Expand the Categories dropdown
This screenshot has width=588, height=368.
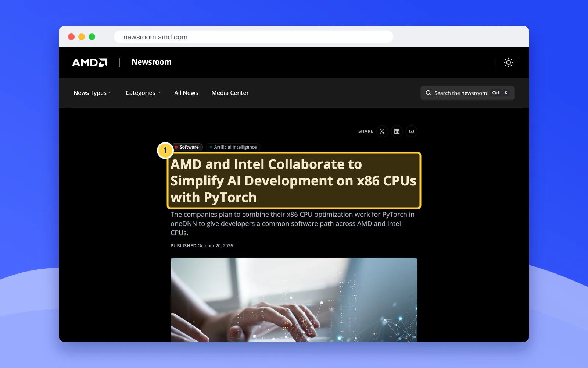(x=143, y=93)
